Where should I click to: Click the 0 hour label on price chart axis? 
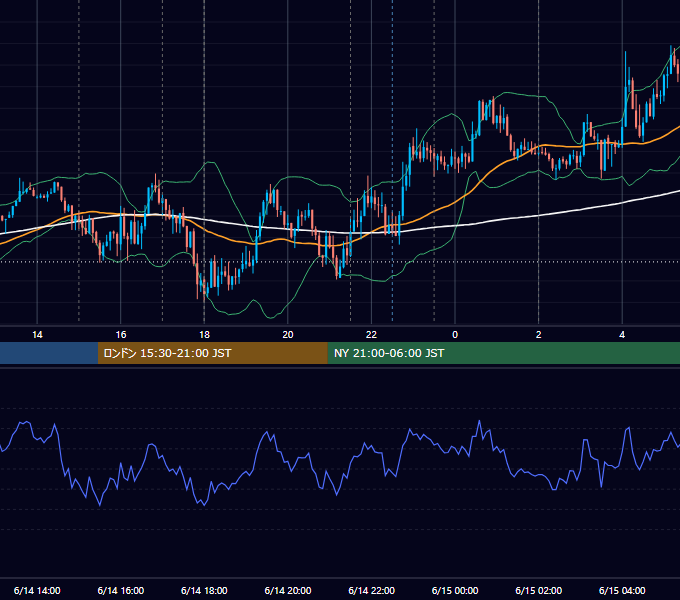455,335
